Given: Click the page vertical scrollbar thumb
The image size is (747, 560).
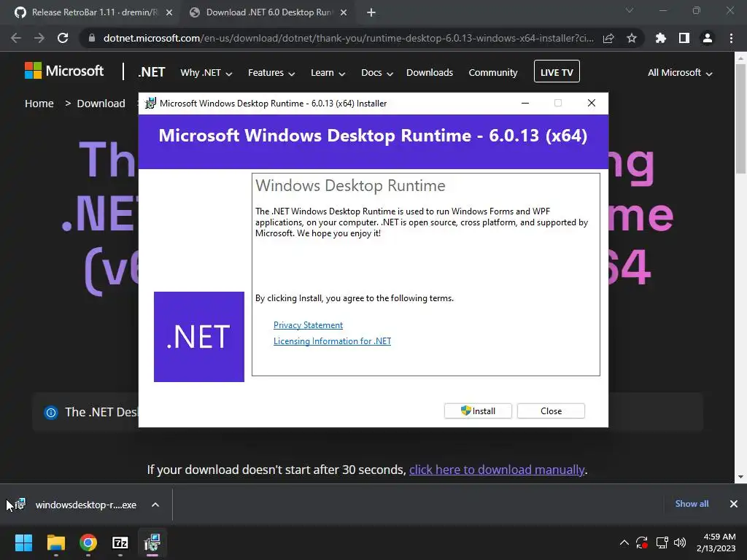Looking at the screenshot, I should click(741, 119).
